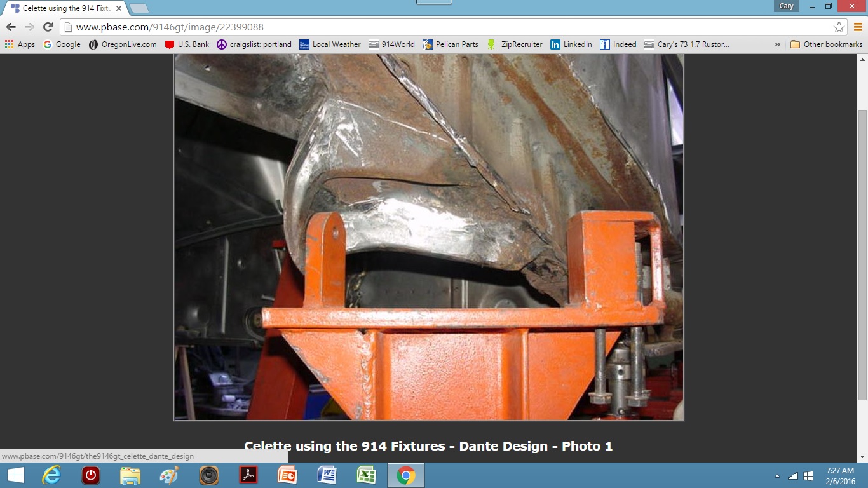868x488 pixels.
Task: Open File Explorer from the taskbar
Action: 130,475
